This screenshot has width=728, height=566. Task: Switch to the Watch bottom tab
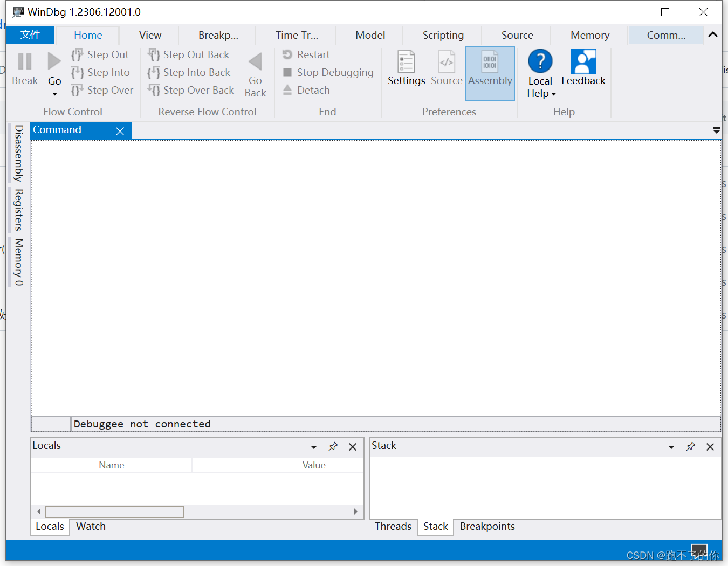point(91,527)
